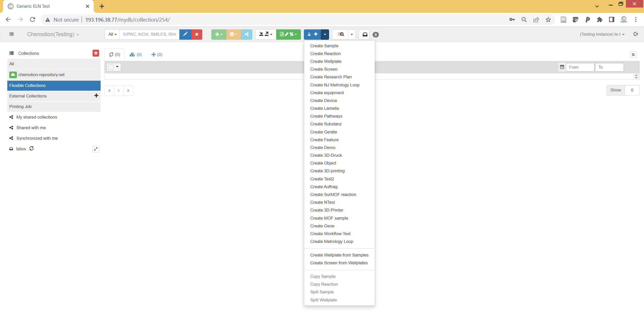
Task: Expand the dark caret next to the create button
Action: click(325, 34)
